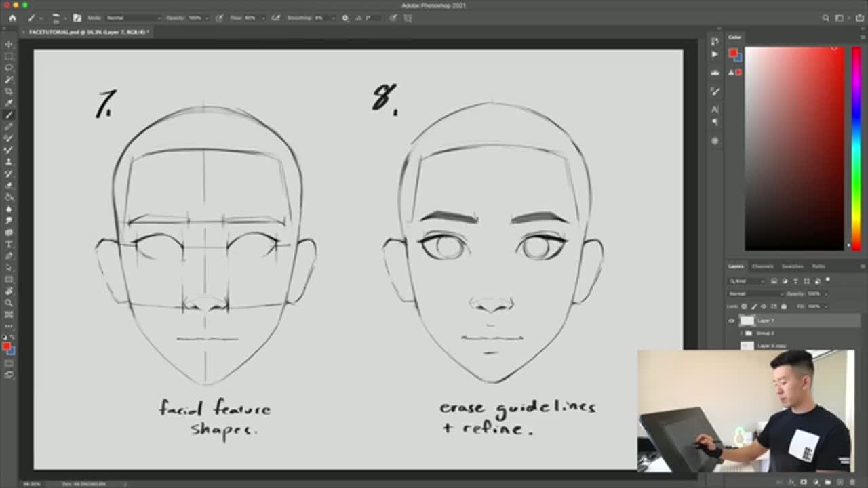Switch to the Channels tab
Screen dimensions: 868x488
point(763,266)
